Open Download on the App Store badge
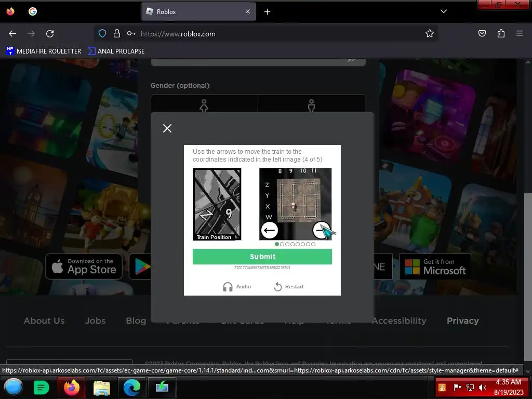The width and height of the screenshot is (532, 399). coord(84,267)
